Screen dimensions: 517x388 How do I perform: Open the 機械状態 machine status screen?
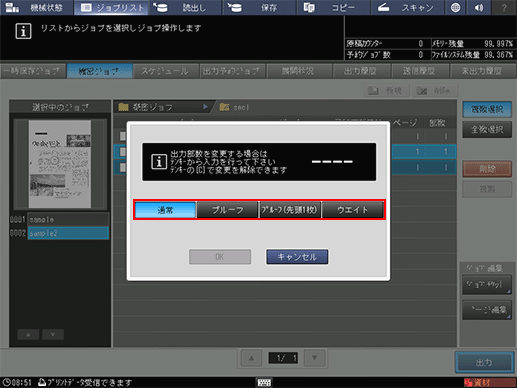(37, 7)
